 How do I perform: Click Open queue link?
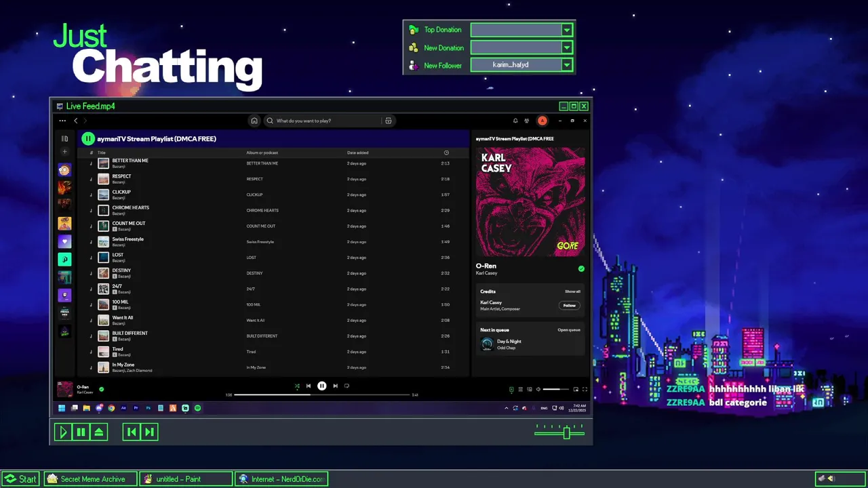point(569,330)
